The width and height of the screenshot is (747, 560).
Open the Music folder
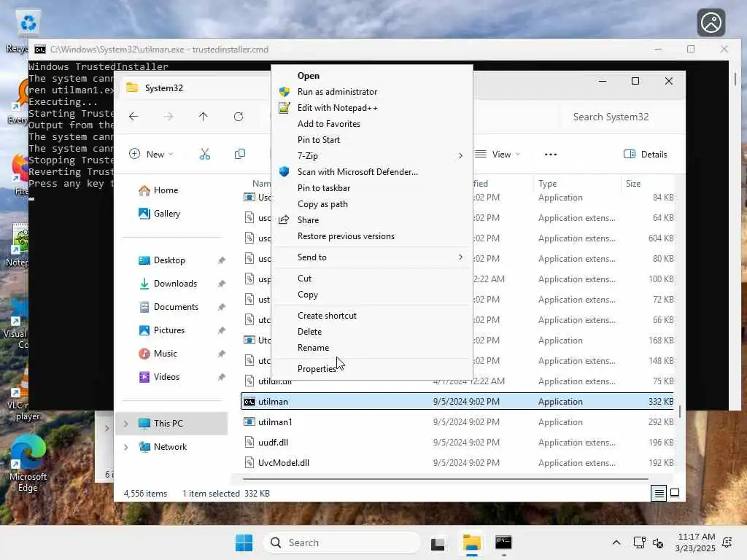(x=166, y=354)
